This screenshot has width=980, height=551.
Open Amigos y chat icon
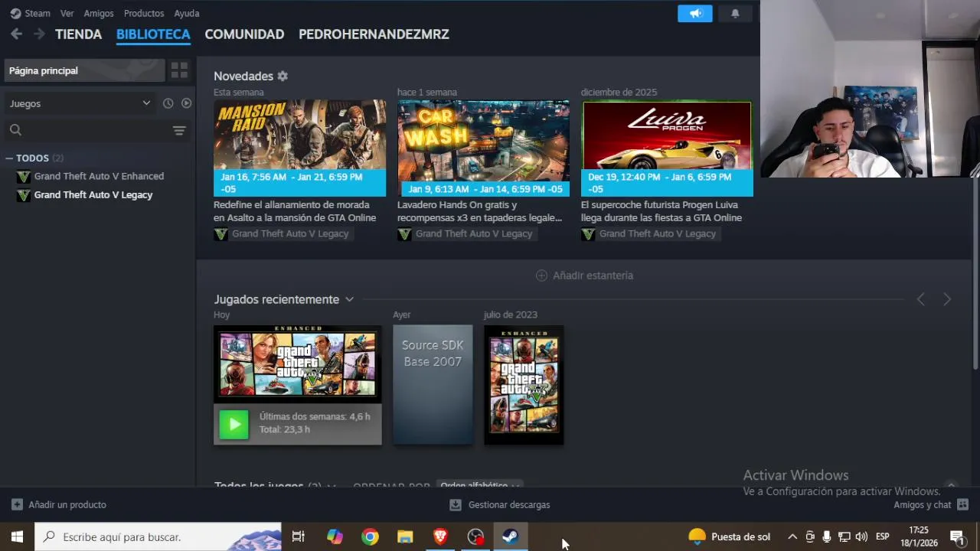(x=963, y=505)
